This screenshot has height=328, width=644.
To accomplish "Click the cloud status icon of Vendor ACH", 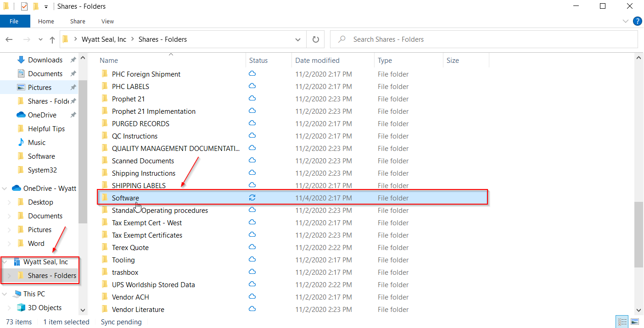I will (252, 297).
